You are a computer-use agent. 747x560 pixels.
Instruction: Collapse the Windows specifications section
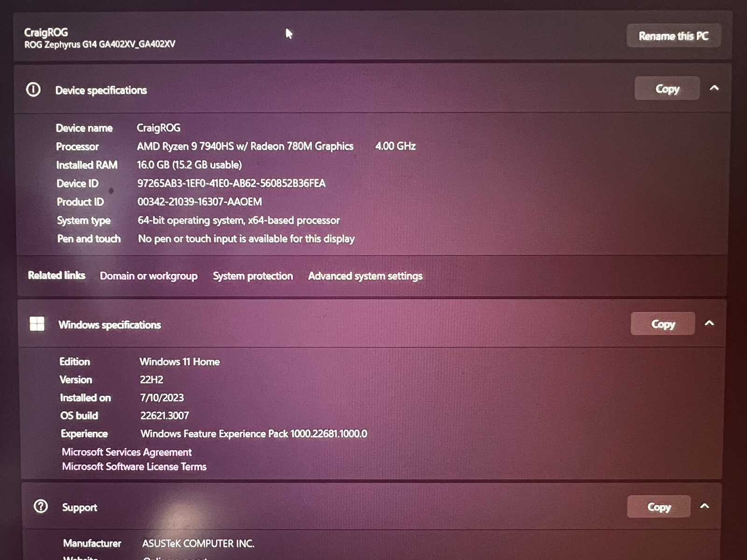[709, 323]
